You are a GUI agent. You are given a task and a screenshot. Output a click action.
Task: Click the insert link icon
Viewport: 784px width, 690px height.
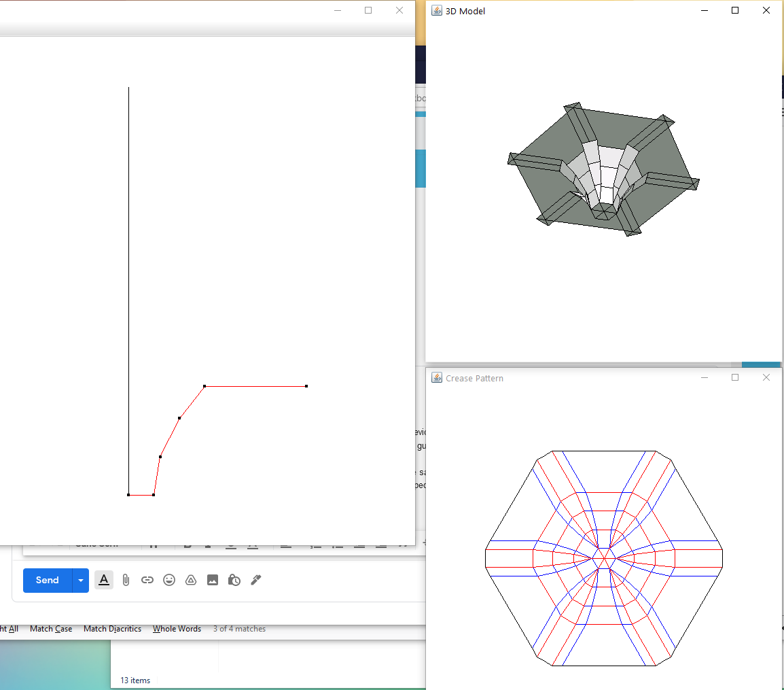(x=147, y=580)
